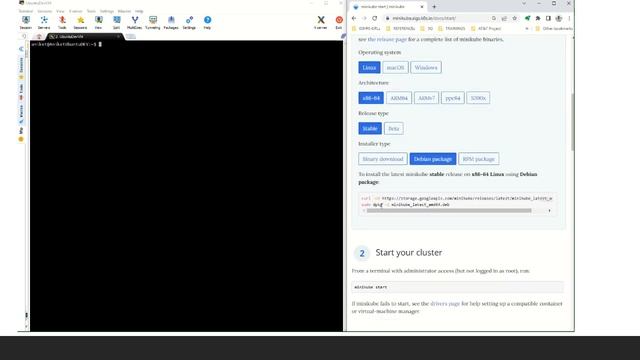Screen dimensions: 640x360
Task: Click the code block right scroll arrow
Action: 549,211
